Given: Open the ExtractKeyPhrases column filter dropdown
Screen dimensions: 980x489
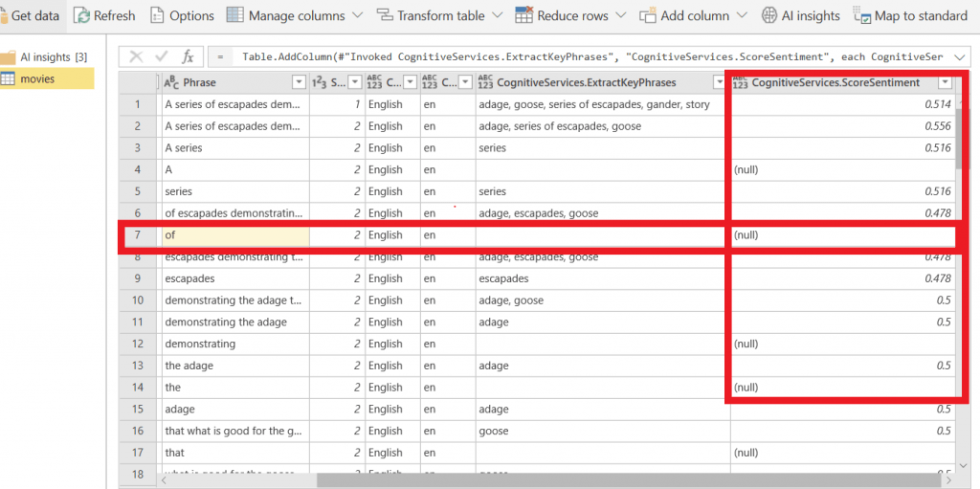Looking at the screenshot, I should coord(720,82).
